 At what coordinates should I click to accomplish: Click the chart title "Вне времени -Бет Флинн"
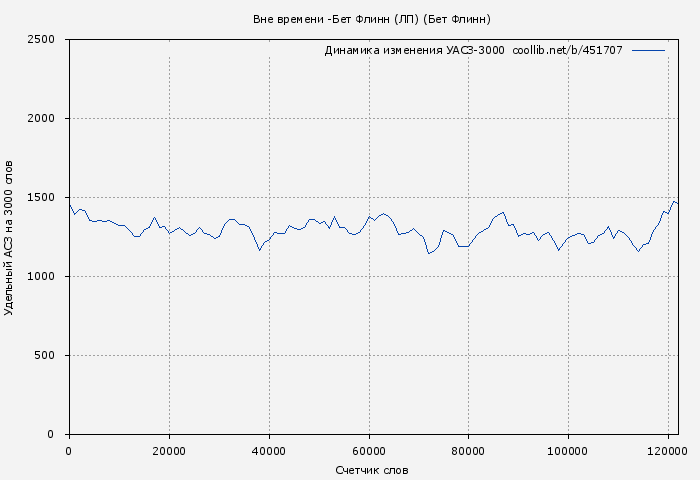coord(371,19)
